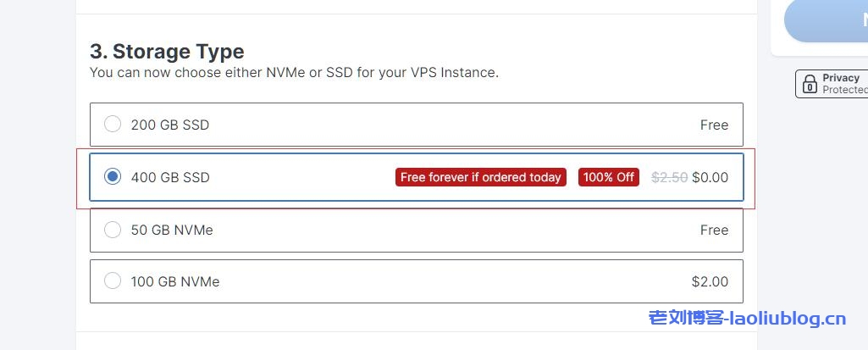Image resolution: width=868 pixels, height=350 pixels.
Task: Click the "200 GB SSD" option label
Action: (x=170, y=125)
